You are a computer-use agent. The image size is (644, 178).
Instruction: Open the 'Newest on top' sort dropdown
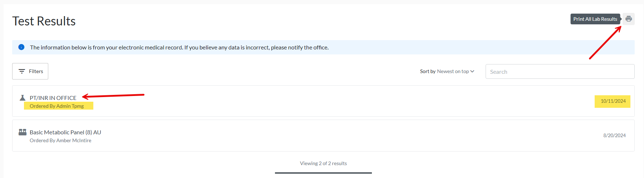pos(453,71)
